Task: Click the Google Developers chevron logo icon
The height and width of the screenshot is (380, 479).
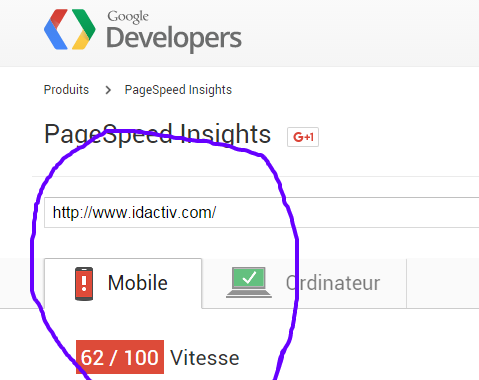Action: tap(70, 29)
